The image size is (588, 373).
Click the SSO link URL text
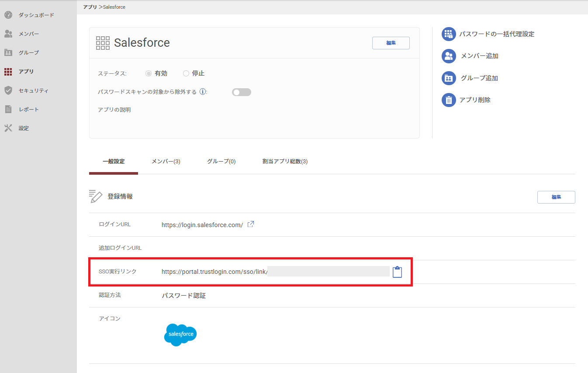pyautogui.click(x=214, y=272)
